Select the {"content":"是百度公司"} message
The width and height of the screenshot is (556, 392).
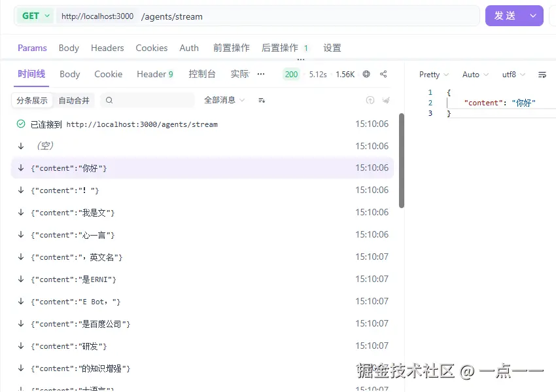pyautogui.click(x=202, y=323)
